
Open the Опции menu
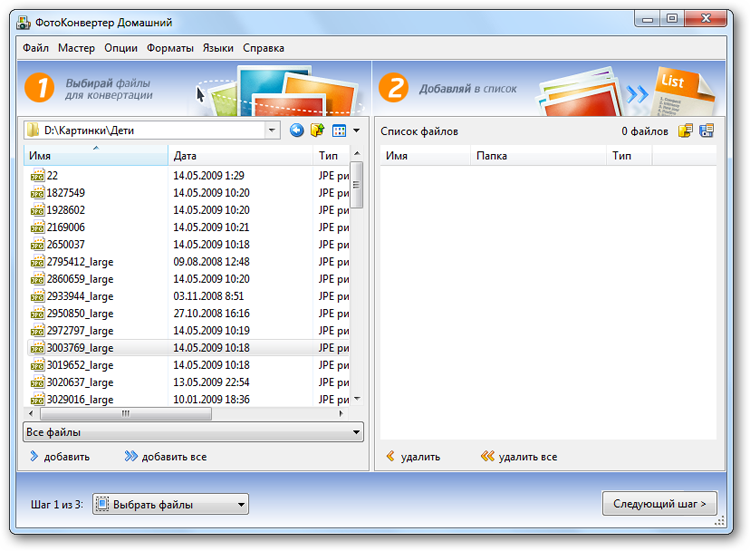[121, 48]
